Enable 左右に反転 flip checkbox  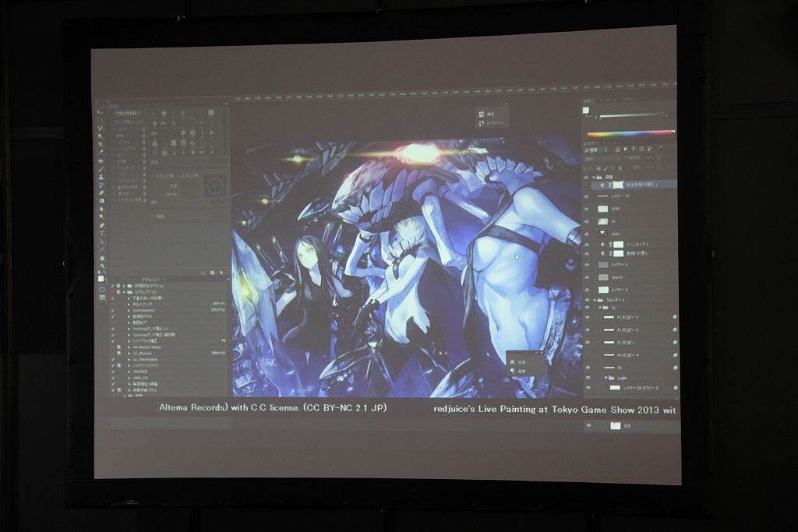(154, 176)
